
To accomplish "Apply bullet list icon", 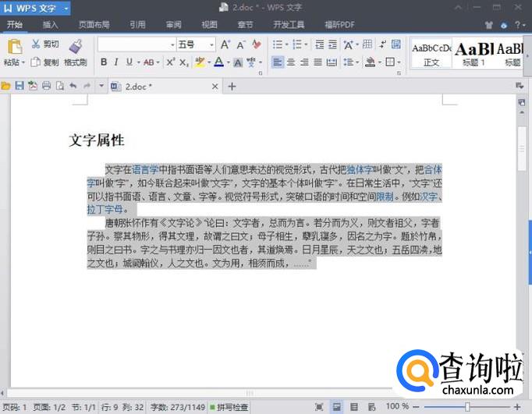I will pos(278,44).
